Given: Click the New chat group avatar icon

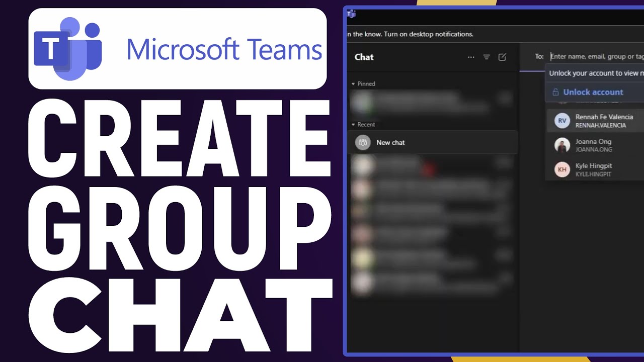Looking at the screenshot, I should pyautogui.click(x=363, y=143).
